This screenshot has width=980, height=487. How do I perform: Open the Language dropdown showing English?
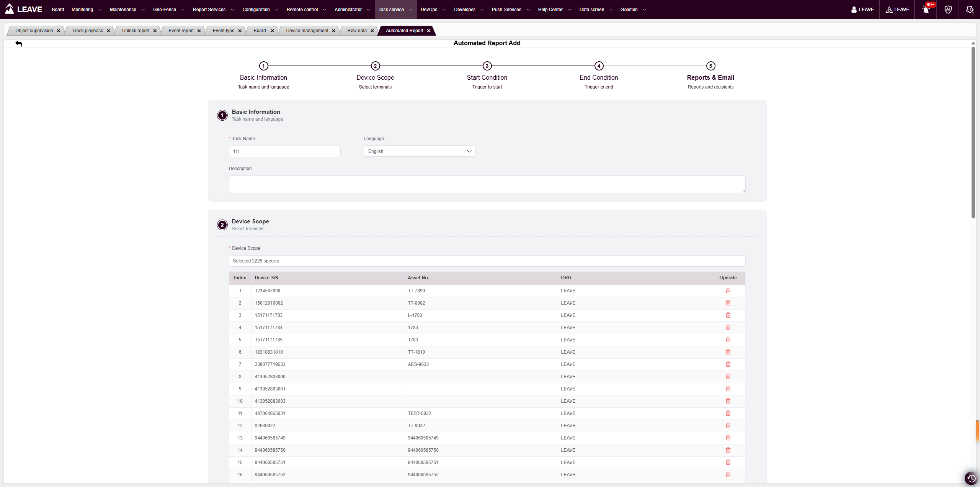click(420, 151)
